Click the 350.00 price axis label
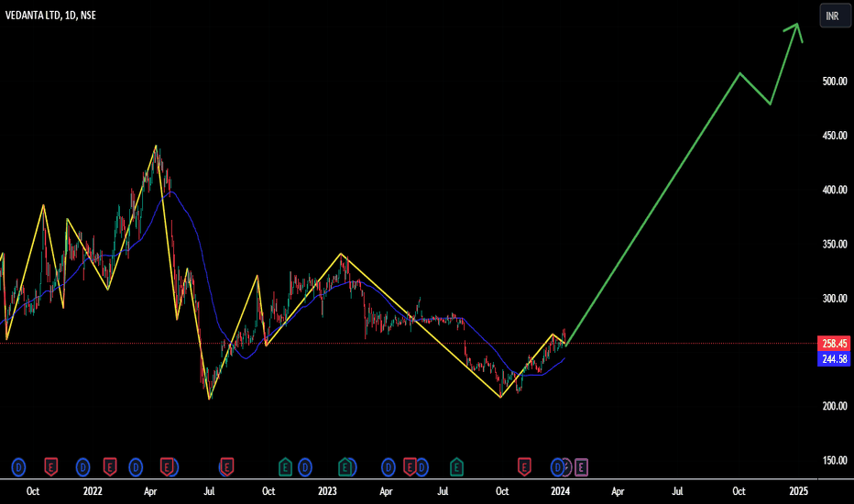This screenshot has width=854, height=504. [x=835, y=244]
